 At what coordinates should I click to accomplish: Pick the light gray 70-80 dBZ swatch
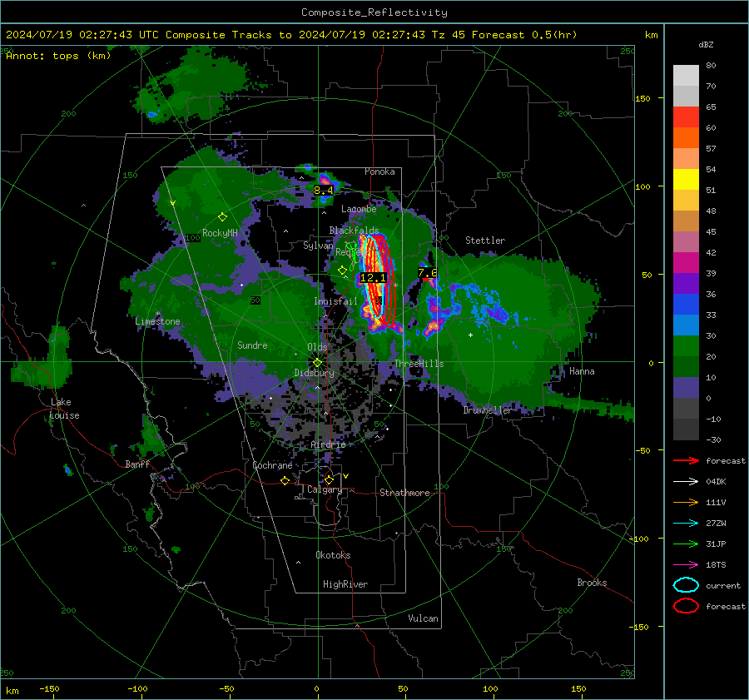pos(686,76)
